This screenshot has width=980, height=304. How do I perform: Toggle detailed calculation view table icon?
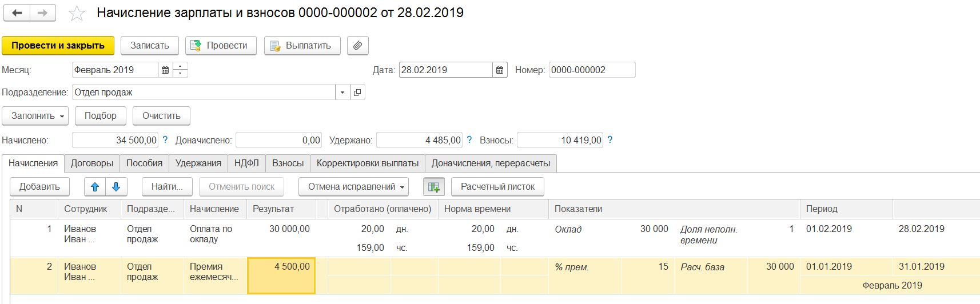(434, 186)
